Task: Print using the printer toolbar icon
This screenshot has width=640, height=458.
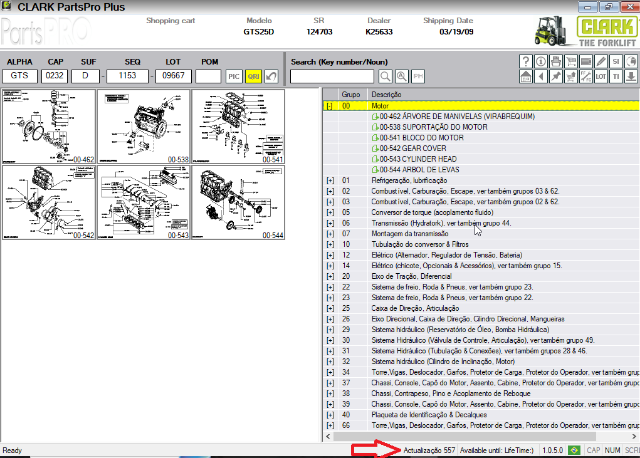Action: click(x=556, y=61)
